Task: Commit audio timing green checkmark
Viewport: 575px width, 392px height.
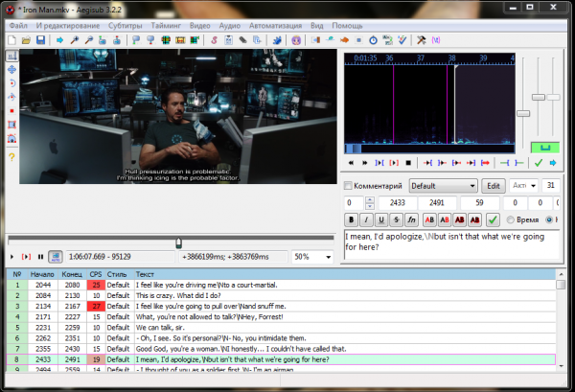Action: [x=539, y=163]
